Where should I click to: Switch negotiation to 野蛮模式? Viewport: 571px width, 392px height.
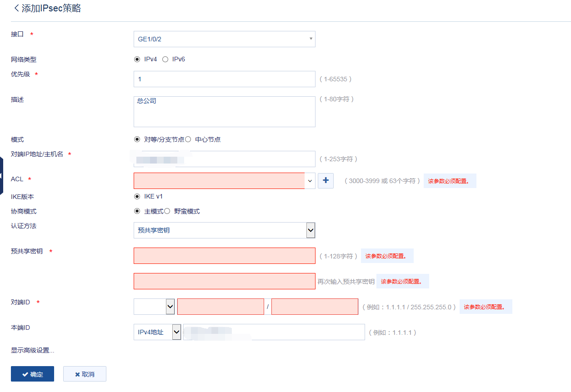coord(167,211)
